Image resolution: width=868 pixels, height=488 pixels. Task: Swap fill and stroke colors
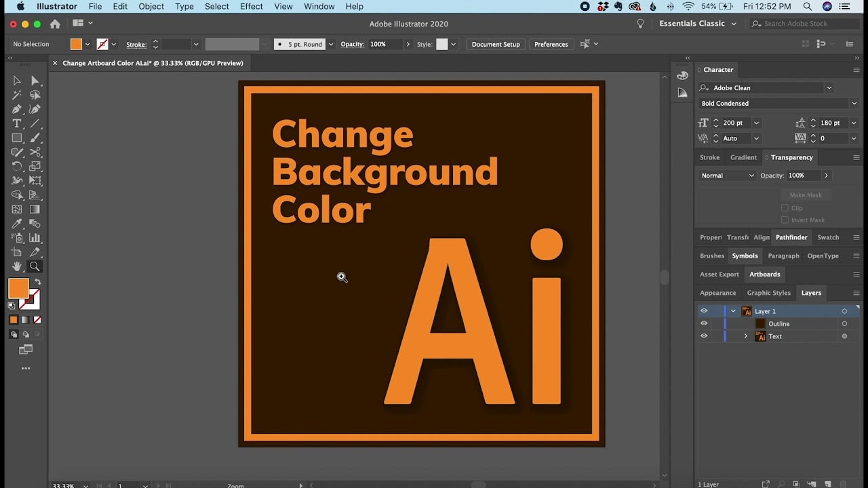coord(38,282)
